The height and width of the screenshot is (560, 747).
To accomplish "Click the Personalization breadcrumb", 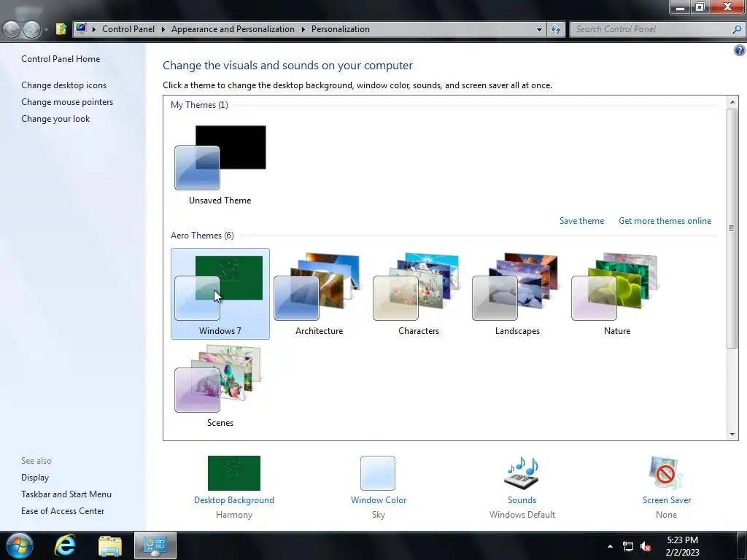I will coord(340,29).
